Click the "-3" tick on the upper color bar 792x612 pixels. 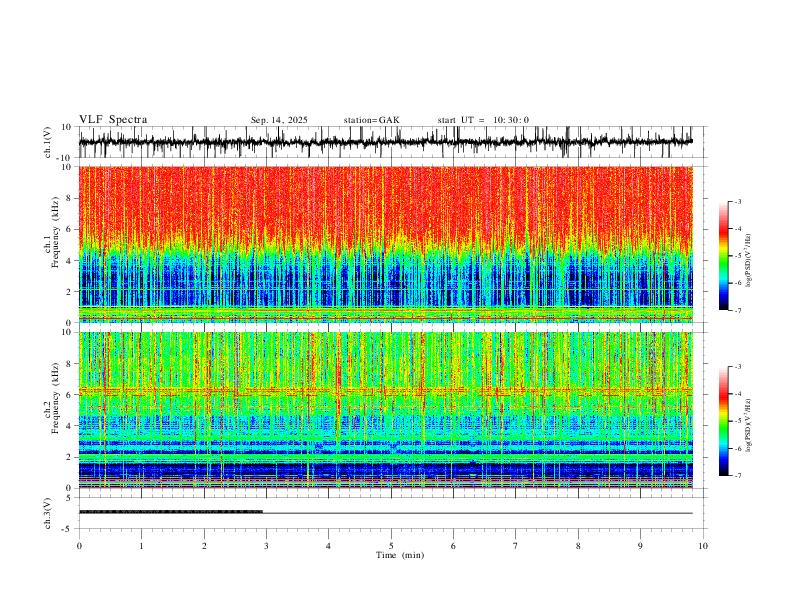point(738,201)
